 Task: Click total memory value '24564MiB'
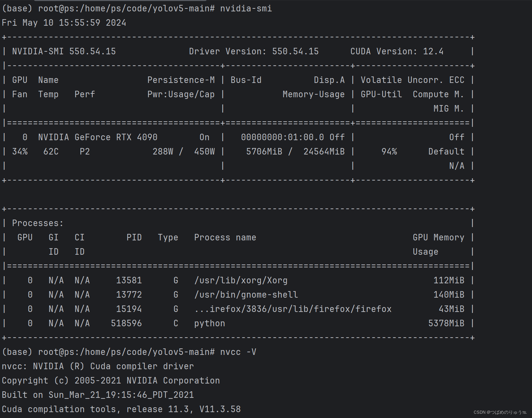pyautogui.click(x=324, y=152)
